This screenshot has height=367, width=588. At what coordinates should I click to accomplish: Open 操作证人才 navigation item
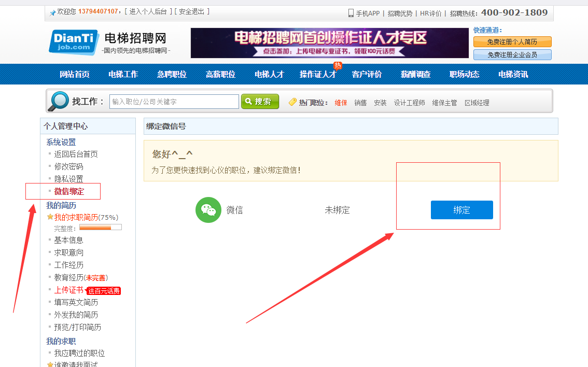click(318, 74)
